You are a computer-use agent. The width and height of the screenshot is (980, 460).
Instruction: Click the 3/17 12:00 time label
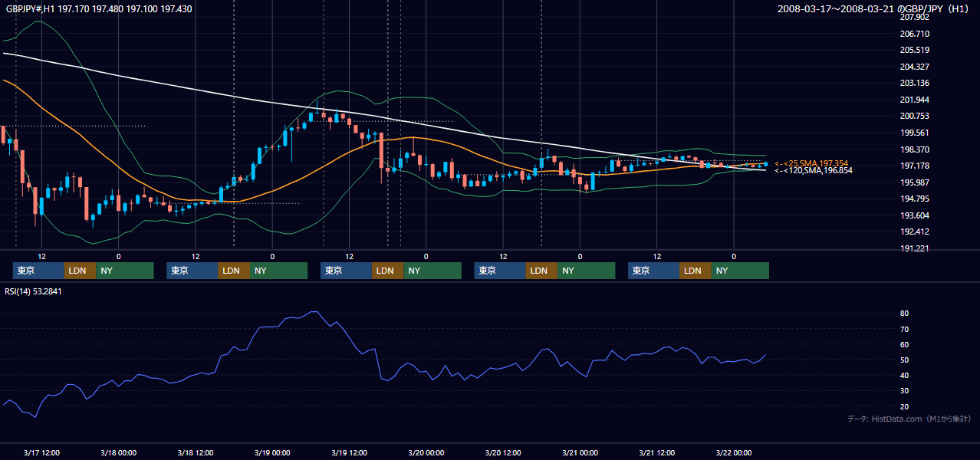(41, 452)
